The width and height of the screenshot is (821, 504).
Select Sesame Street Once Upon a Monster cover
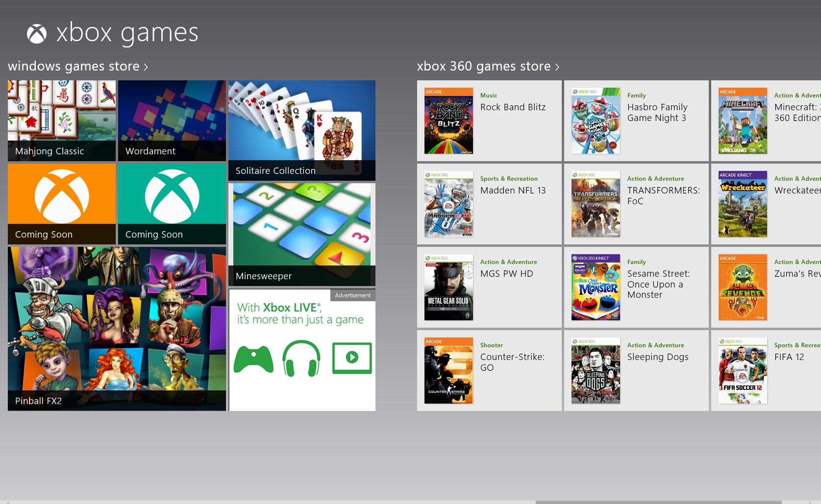pyautogui.click(x=596, y=287)
